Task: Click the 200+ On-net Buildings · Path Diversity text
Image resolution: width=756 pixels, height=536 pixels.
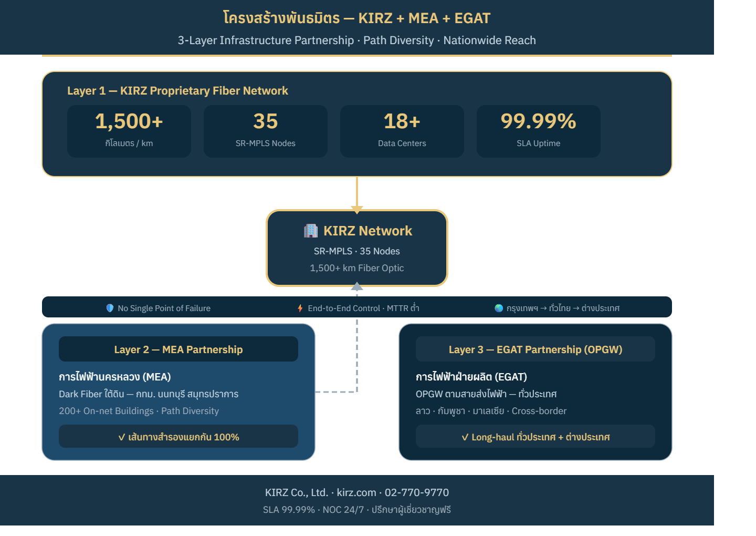Action: click(139, 411)
